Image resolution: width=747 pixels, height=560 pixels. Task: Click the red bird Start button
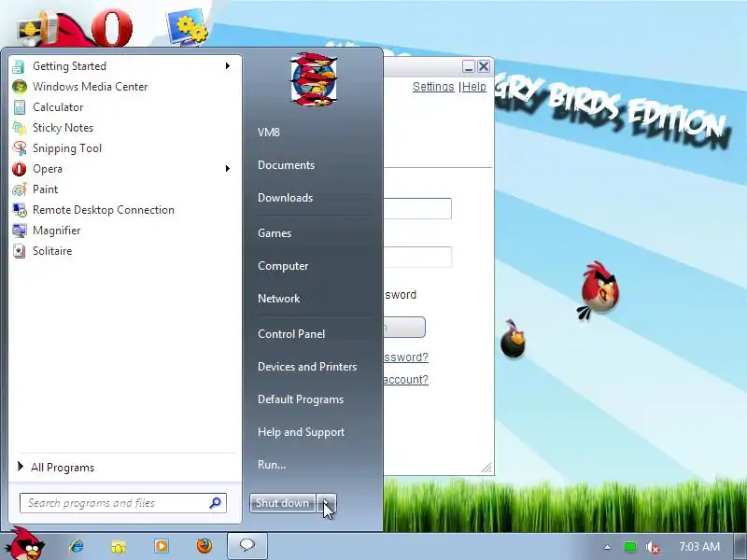(26, 544)
